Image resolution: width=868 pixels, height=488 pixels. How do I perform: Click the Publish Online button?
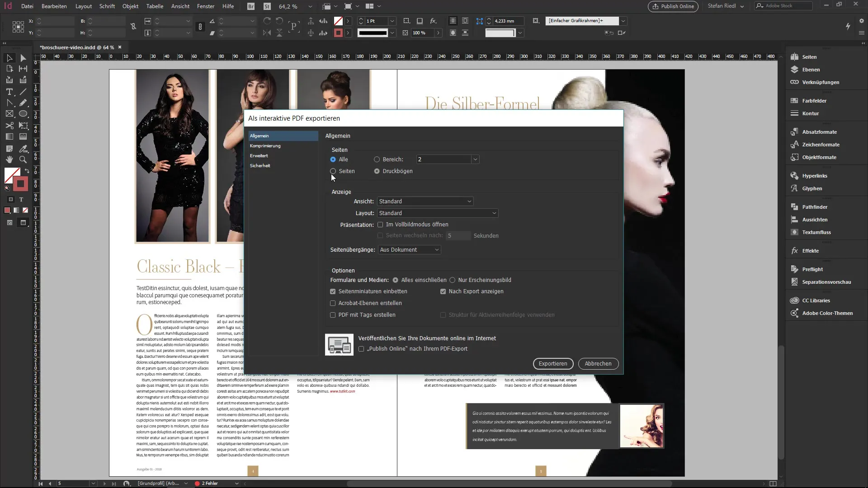coord(673,6)
